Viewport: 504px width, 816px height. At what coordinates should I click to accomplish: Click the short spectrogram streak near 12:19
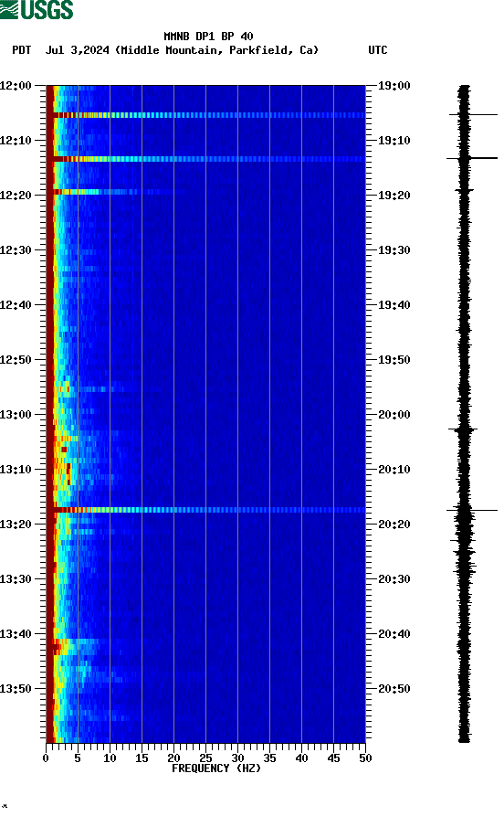tap(115, 192)
